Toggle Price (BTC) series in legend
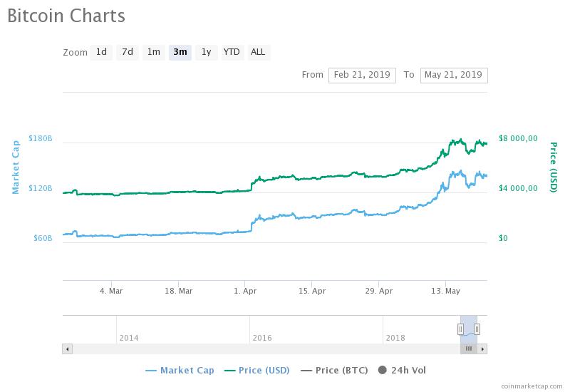 [x=334, y=371]
